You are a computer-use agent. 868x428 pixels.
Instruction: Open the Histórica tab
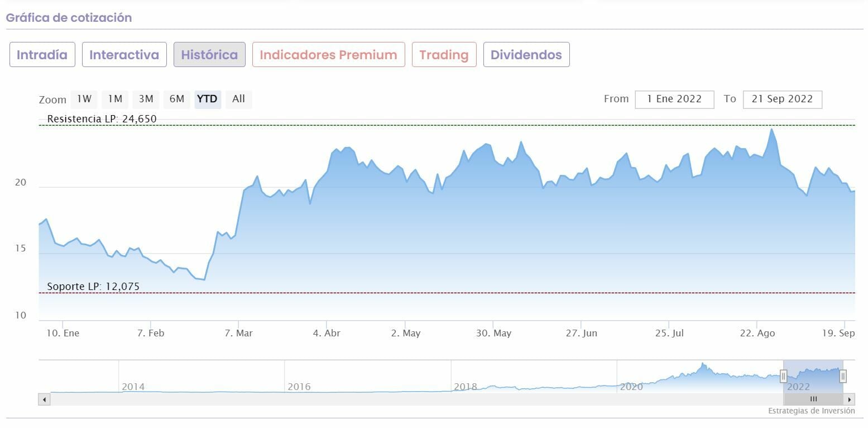pyautogui.click(x=209, y=55)
